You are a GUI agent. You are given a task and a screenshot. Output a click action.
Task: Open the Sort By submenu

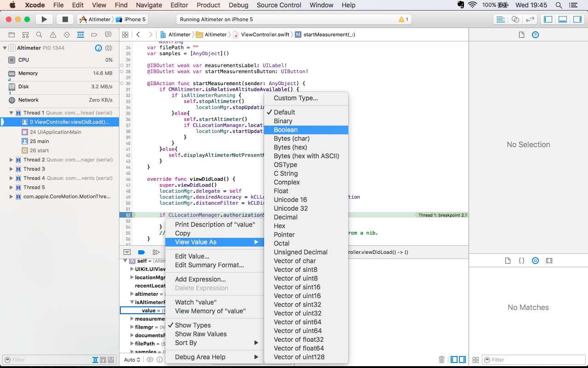tap(215, 343)
